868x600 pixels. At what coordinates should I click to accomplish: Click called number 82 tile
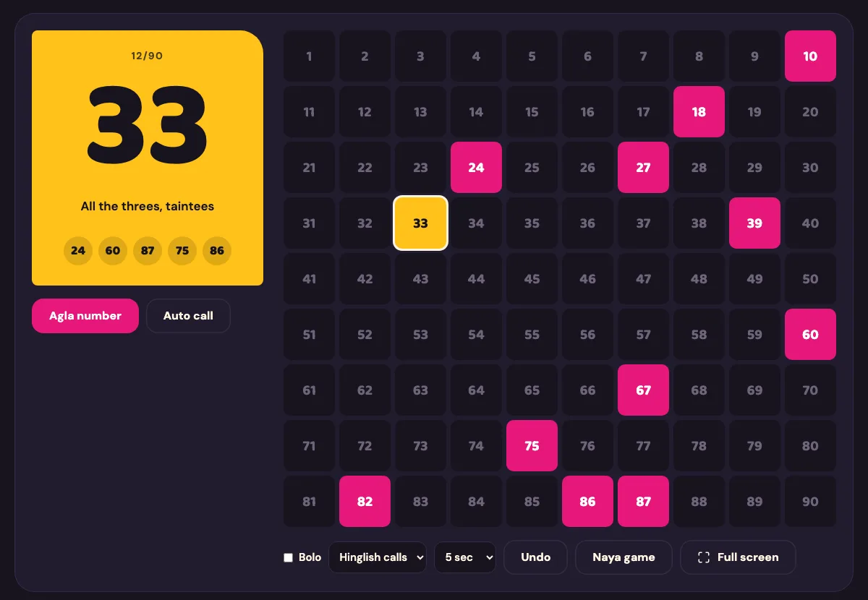click(365, 502)
